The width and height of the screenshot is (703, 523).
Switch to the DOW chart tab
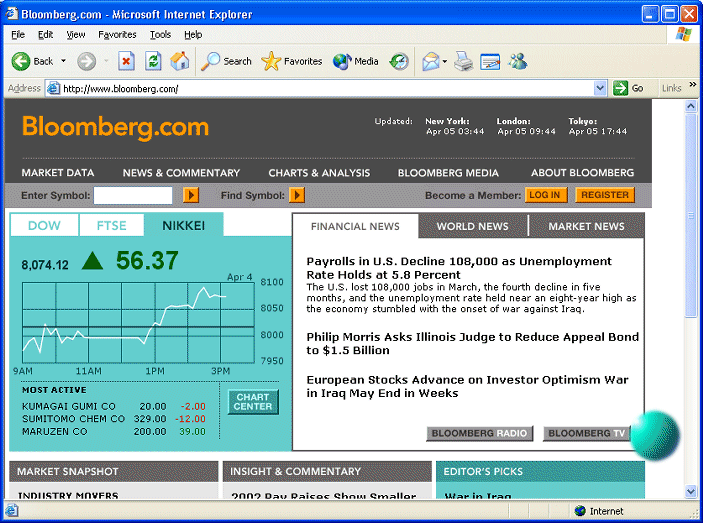(44, 225)
